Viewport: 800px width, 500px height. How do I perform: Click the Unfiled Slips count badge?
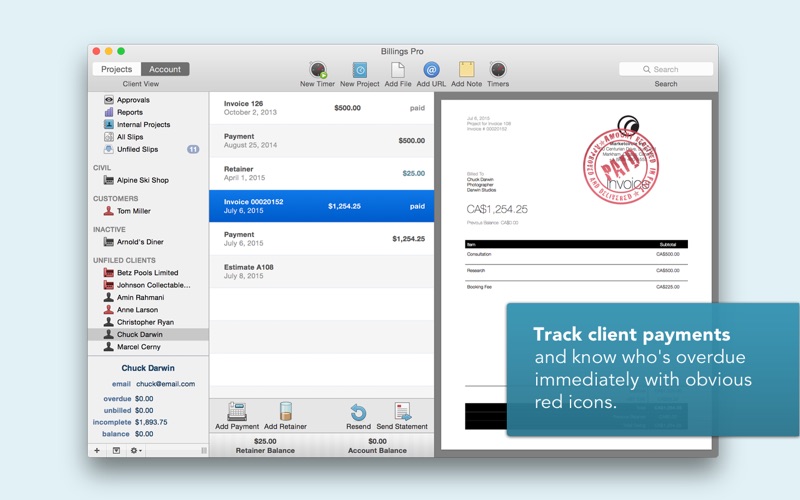tap(193, 149)
